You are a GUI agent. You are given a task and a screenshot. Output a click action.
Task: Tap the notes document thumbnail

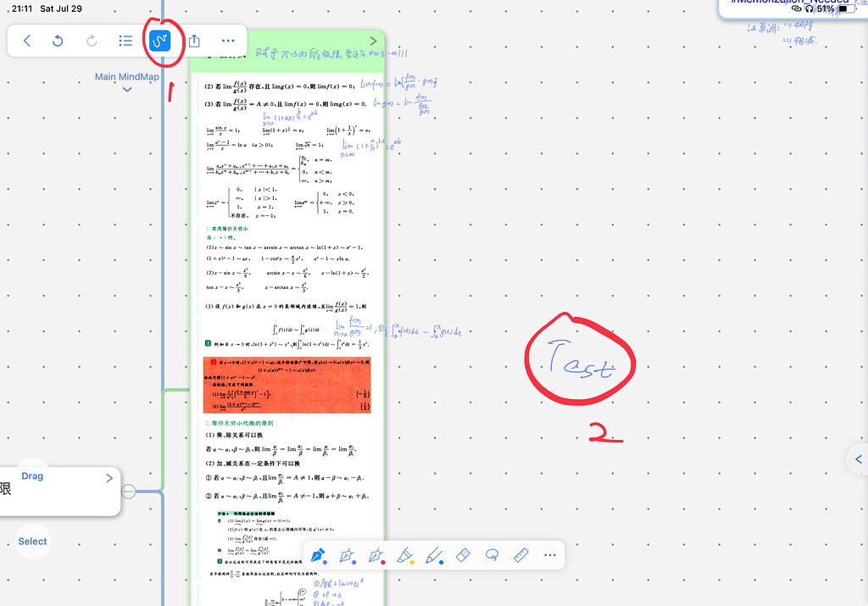click(287, 297)
